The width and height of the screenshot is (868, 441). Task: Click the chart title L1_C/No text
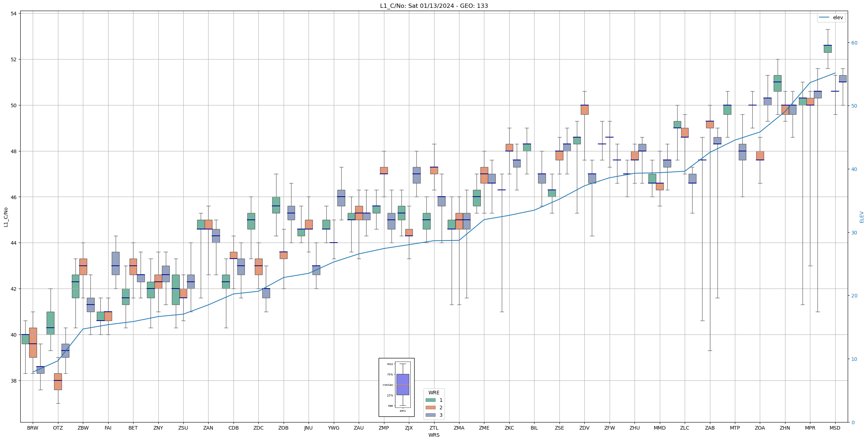(434, 6)
